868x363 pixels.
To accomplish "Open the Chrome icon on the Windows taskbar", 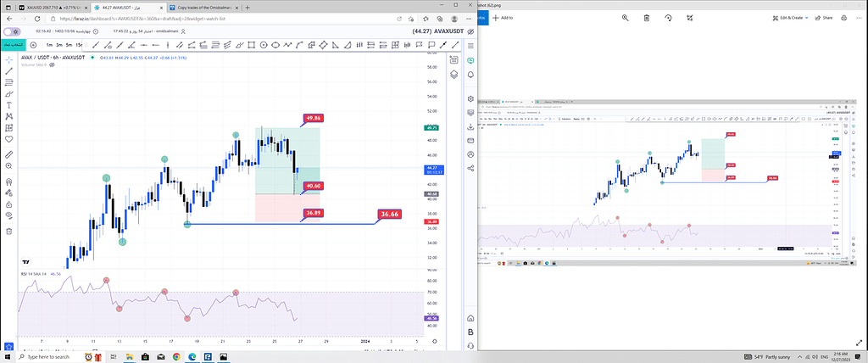I will tap(176, 357).
